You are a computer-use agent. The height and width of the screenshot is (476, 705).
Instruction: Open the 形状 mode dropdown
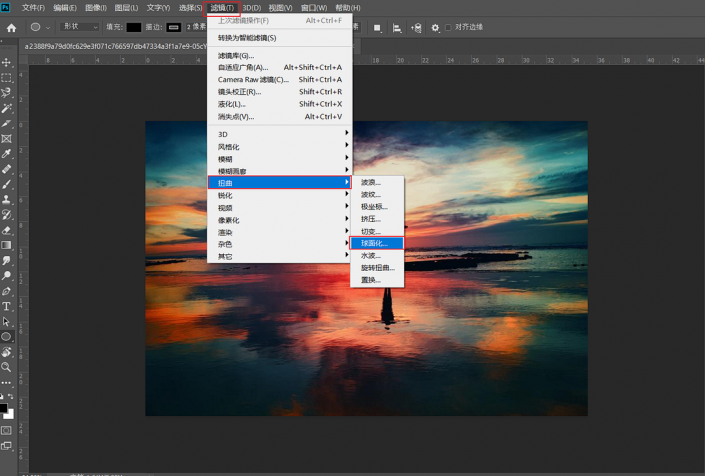[79, 28]
